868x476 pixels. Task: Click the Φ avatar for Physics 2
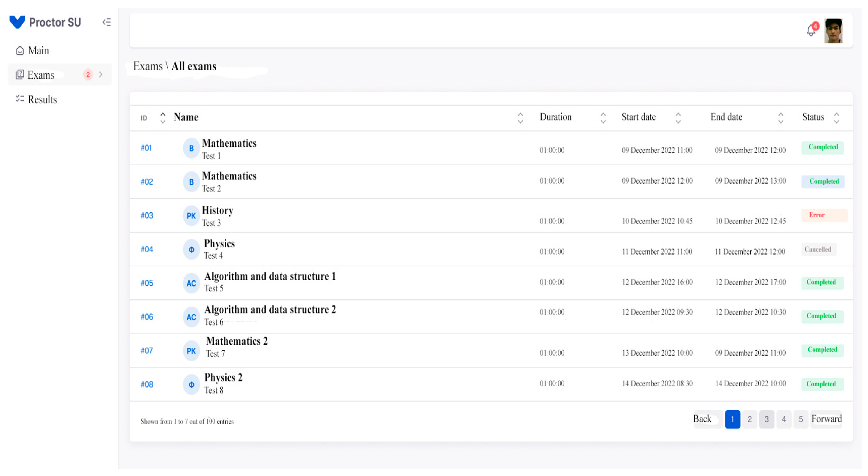pyautogui.click(x=191, y=384)
